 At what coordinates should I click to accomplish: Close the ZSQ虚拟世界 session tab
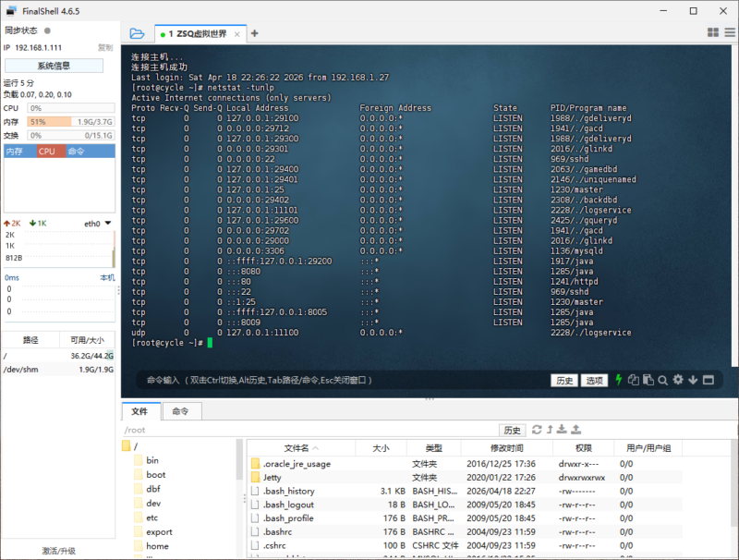tap(237, 34)
